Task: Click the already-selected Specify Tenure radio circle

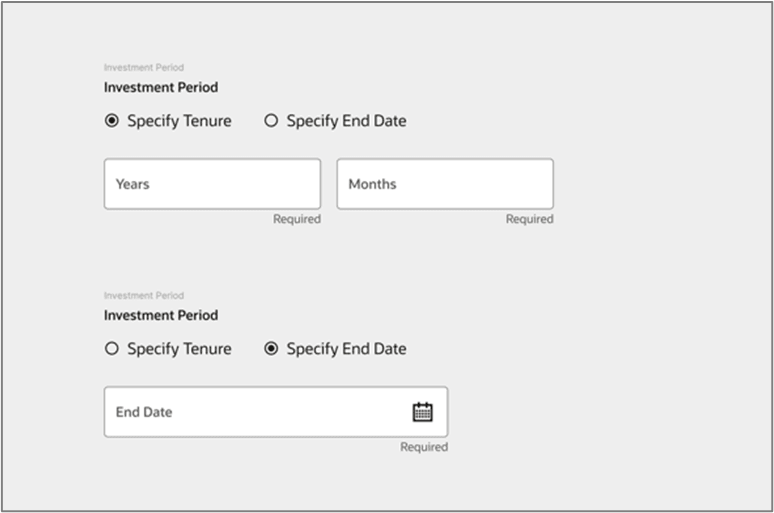Action: (112, 121)
